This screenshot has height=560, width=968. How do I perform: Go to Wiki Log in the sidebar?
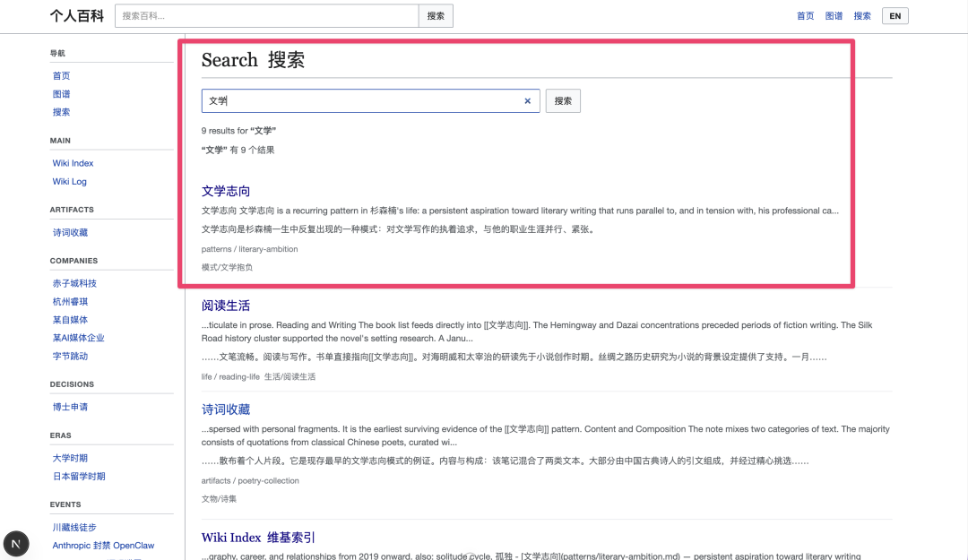coord(70,182)
